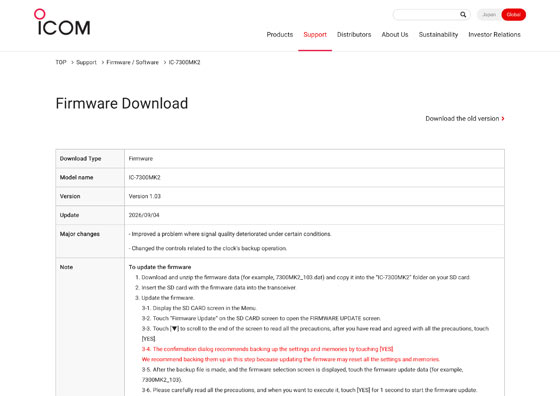Open the About Us menu
Viewport: 560px width, 396px height.
[395, 35]
